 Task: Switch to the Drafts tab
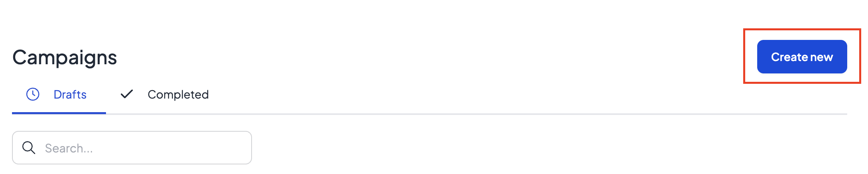[59, 95]
